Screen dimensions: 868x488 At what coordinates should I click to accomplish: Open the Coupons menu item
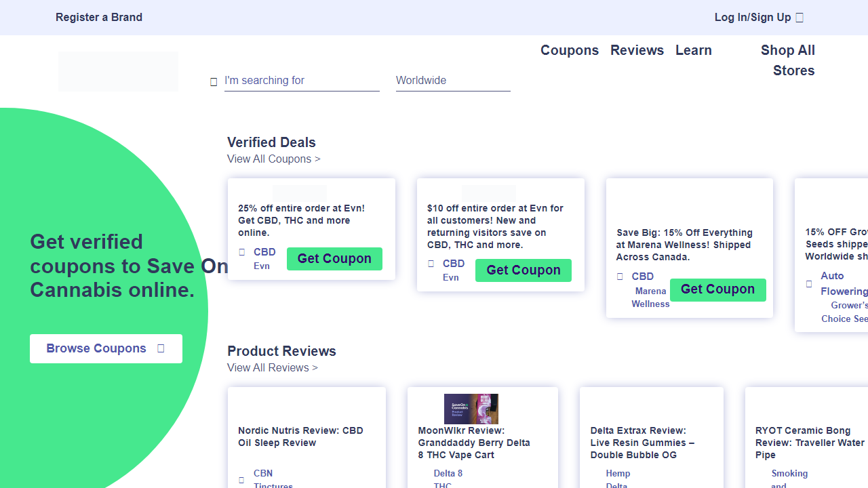569,50
